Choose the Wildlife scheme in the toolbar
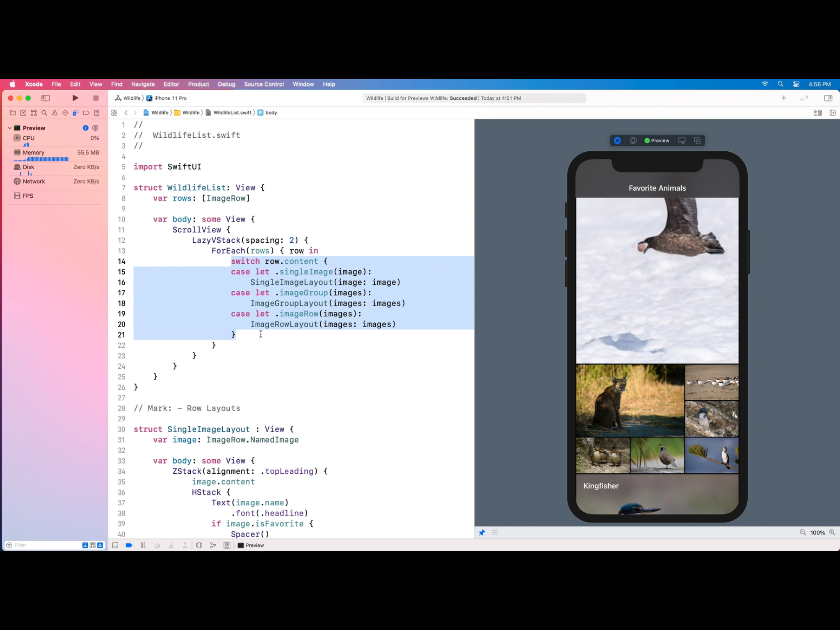Image resolution: width=840 pixels, height=630 pixels. coord(128,98)
